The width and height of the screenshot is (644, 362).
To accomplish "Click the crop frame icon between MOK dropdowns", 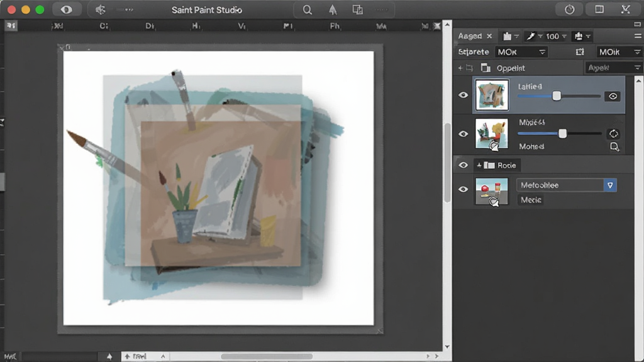I will click(x=579, y=52).
